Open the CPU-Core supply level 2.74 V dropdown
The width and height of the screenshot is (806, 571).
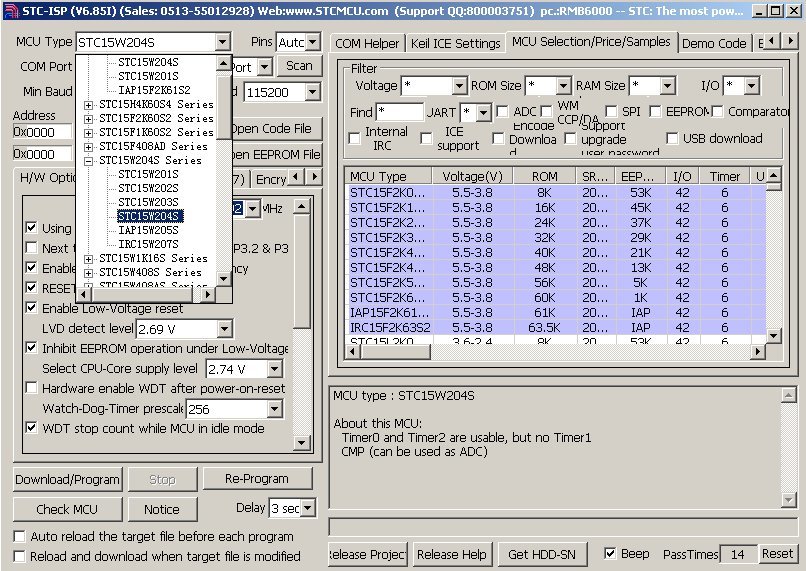275,369
